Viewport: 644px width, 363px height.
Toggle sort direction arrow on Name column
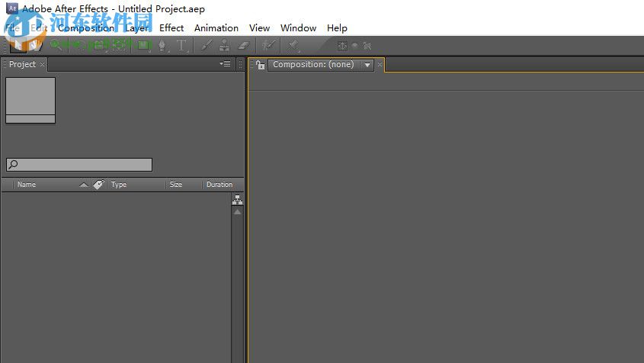tap(84, 185)
